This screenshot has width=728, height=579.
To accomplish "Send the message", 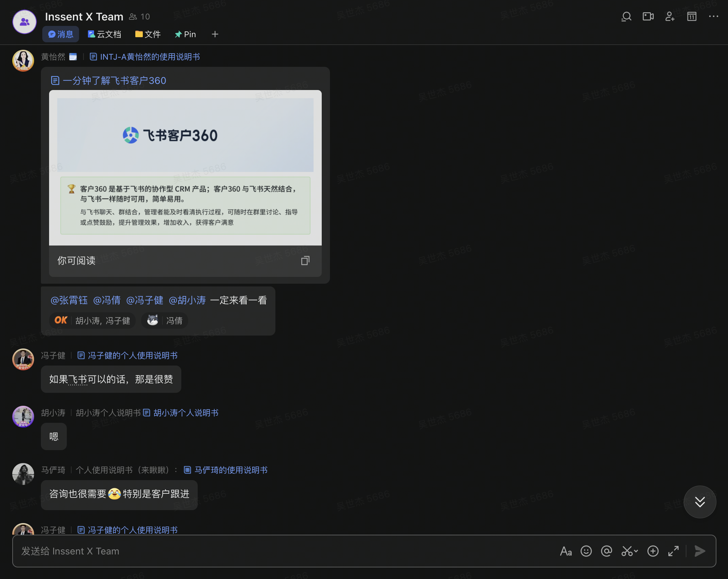I will tap(700, 551).
